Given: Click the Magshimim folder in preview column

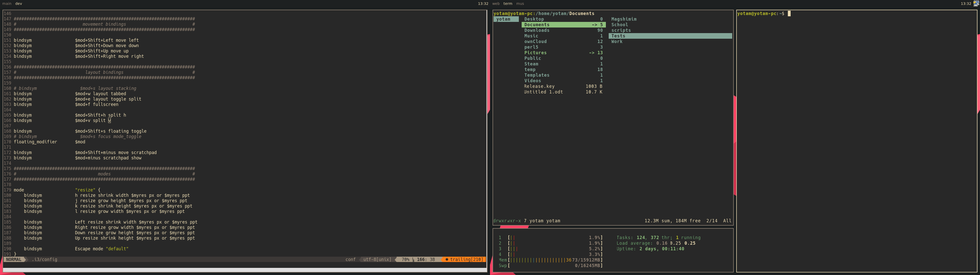Looking at the screenshot, I should coord(623,19).
